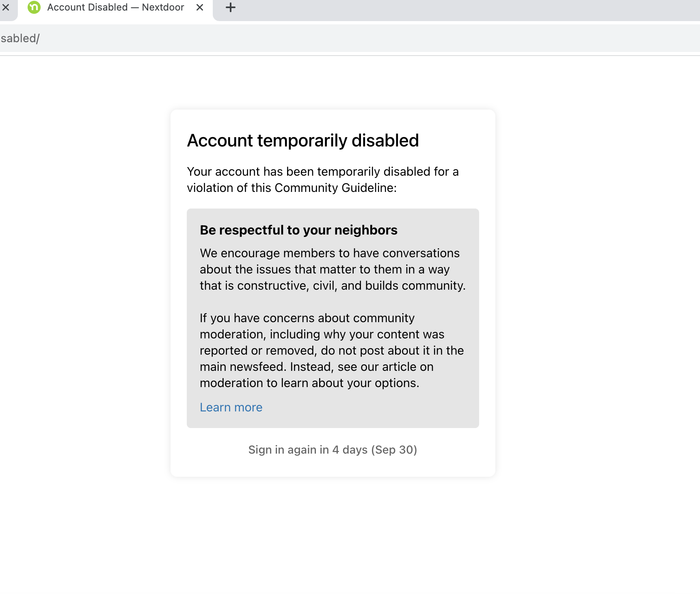Open the Learn more link

[231, 407]
